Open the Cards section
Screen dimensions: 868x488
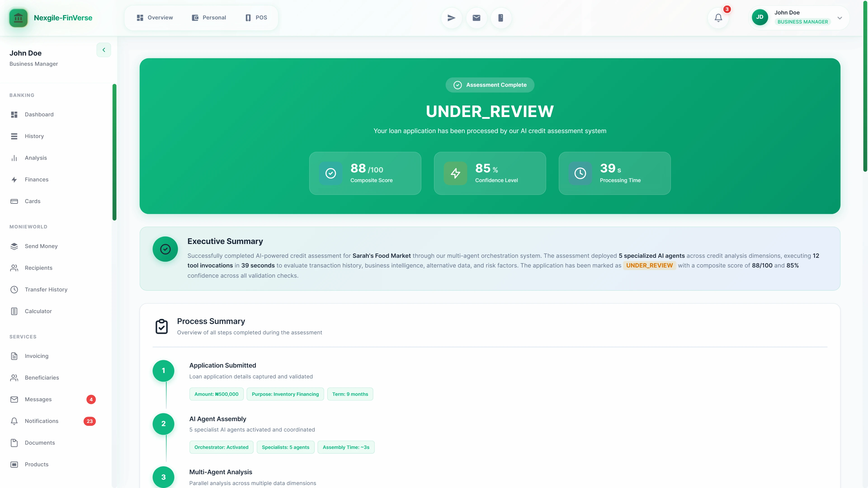(32, 201)
